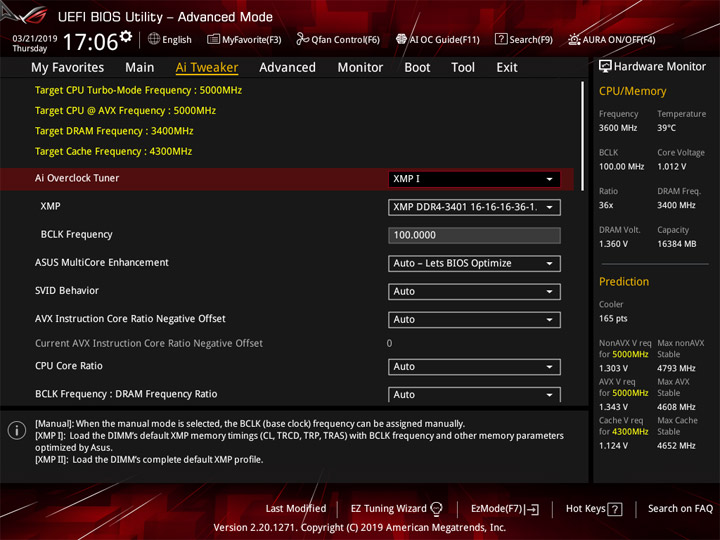Click Last Modified button
Screen dimensions: 720x540
tap(296, 508)
